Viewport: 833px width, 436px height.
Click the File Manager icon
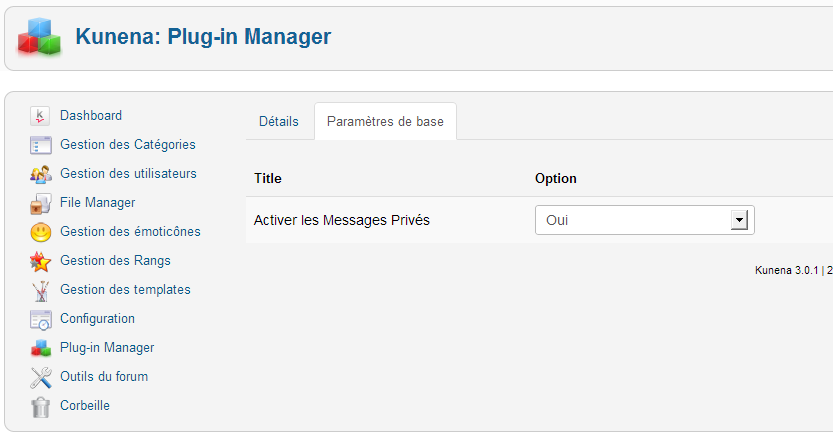coord(40,203)
